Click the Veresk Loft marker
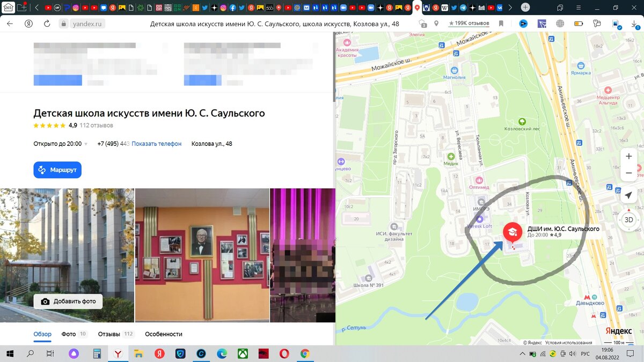 pos(480,219)
